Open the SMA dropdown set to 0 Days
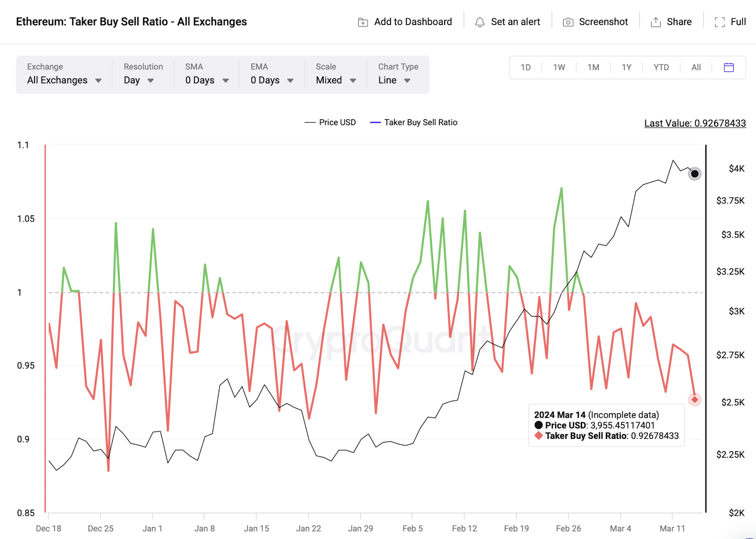This screenshot has width=756, height=539. click(x=206, y=74)
